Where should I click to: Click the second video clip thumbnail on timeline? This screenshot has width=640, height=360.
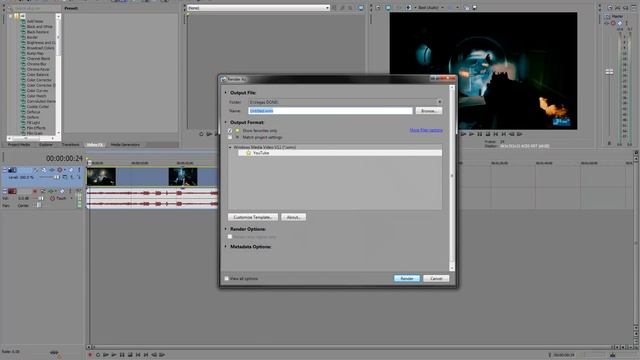(x=183, y=177)
